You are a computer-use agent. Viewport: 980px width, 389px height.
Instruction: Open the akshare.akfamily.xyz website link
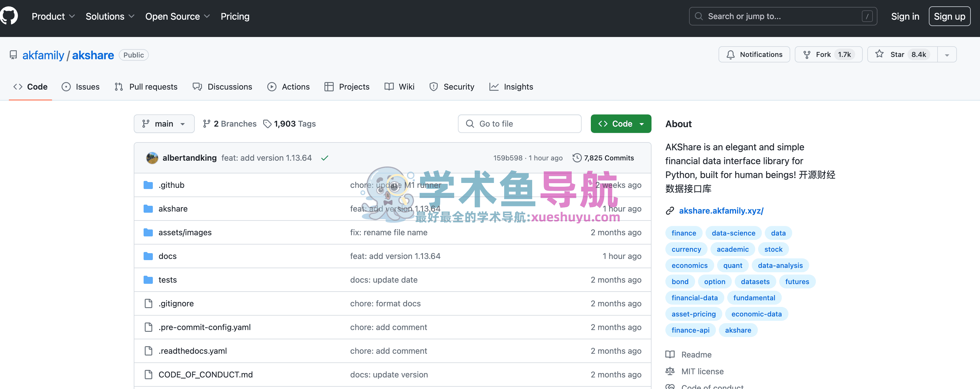click(721, 210)
